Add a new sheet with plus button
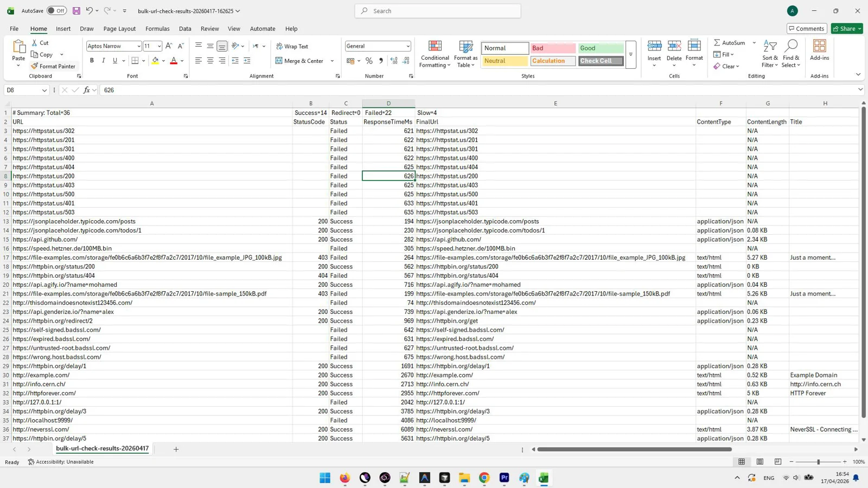The image size is (868, 488). [176, 449]
